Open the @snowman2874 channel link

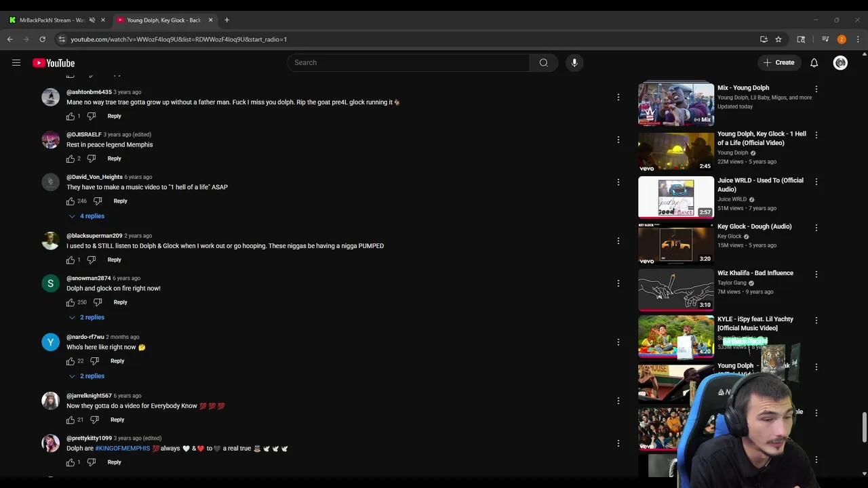pyautogui.click(x=88, y=278)
